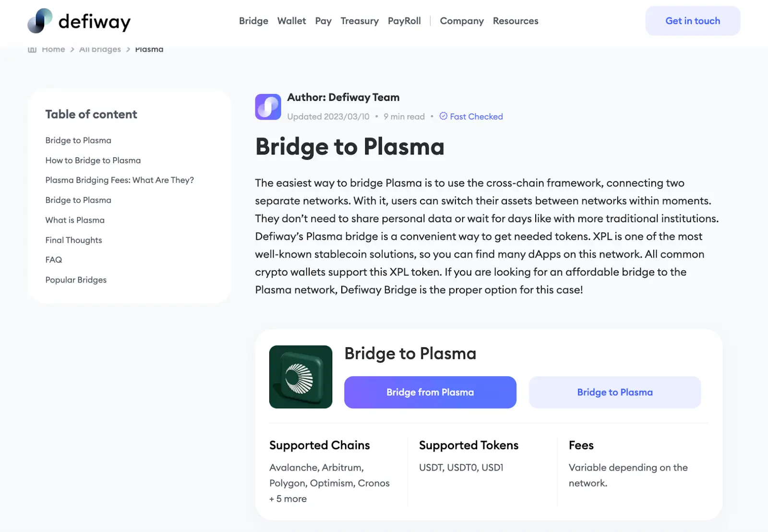Open All Bridges from the breadcrumb
Screen dimensions: 768x532
coord(99,49)
